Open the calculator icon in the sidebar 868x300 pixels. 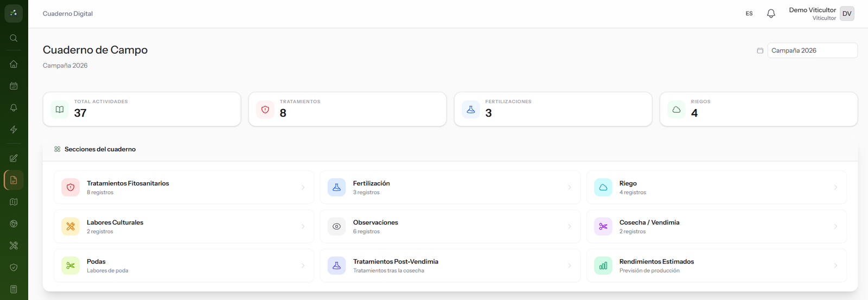pos(14,289)
